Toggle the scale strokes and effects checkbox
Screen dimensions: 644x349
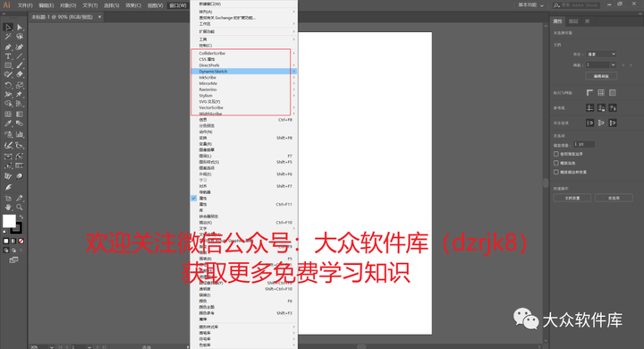(x=556, y=172)
